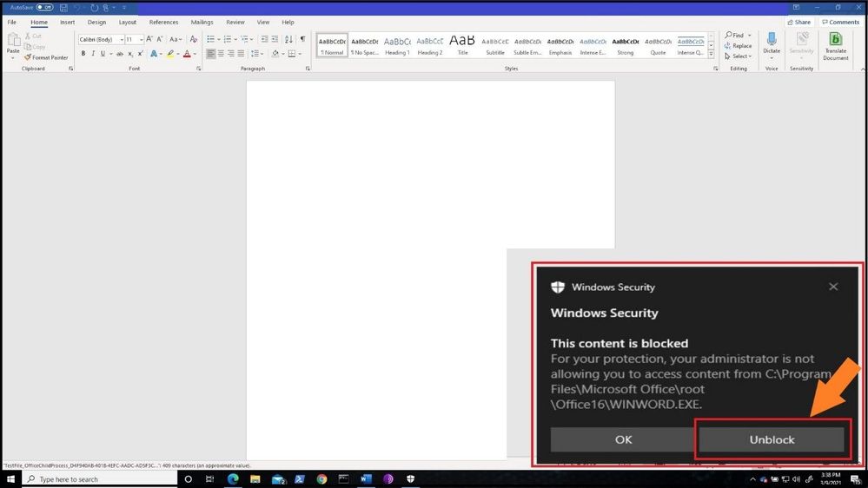Click the Share button
The height and width of the screenshot is (488, 868).
[799, 22]
